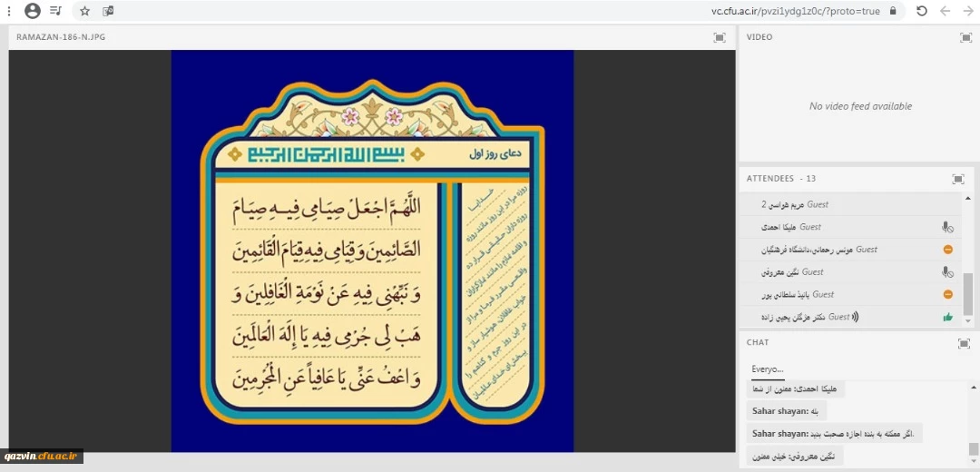Click the muted microphone icon beside هلیکا احمدی
Image resolution: width=980 pixels, height=472 pixels.
(x=946, y=227)
